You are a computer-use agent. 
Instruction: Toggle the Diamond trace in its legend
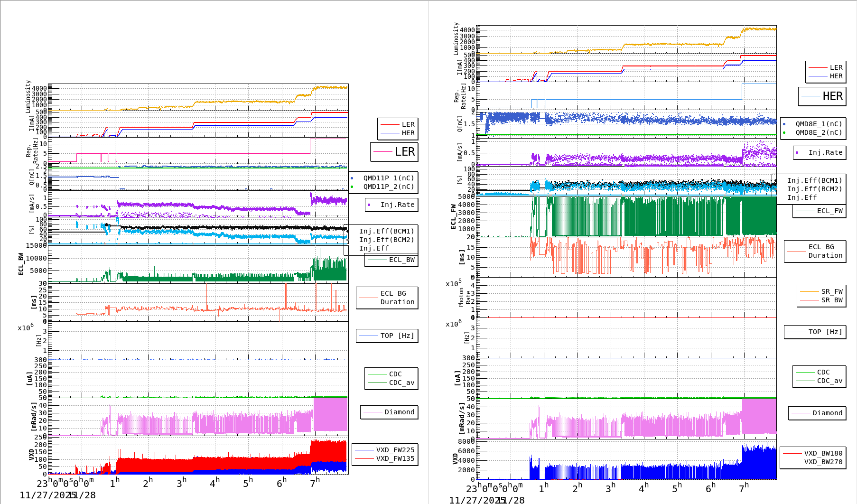click(x=390, y=412)
